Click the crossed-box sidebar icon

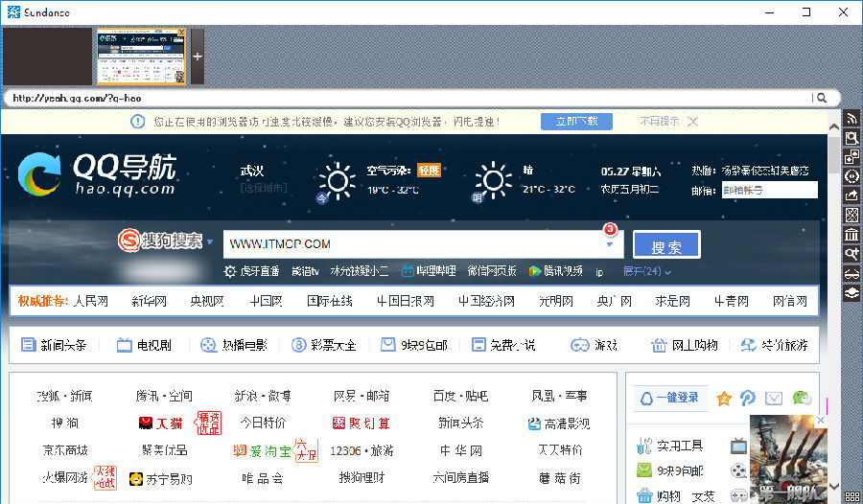click(x=851, y=216)
